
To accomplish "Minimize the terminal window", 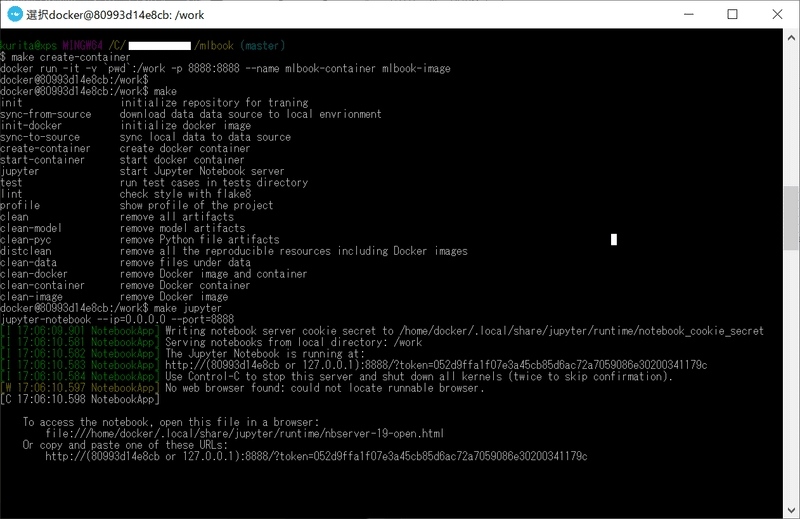I will 689,14.
